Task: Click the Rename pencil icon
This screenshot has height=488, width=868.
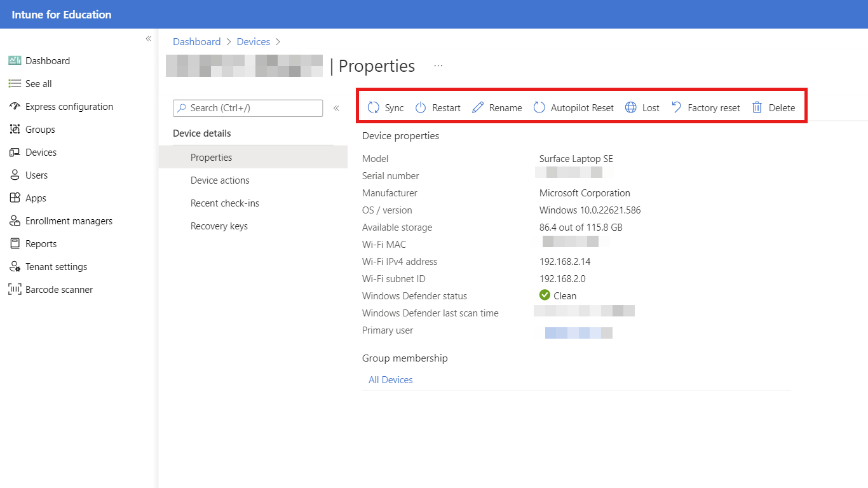Action: coord(478,107)
